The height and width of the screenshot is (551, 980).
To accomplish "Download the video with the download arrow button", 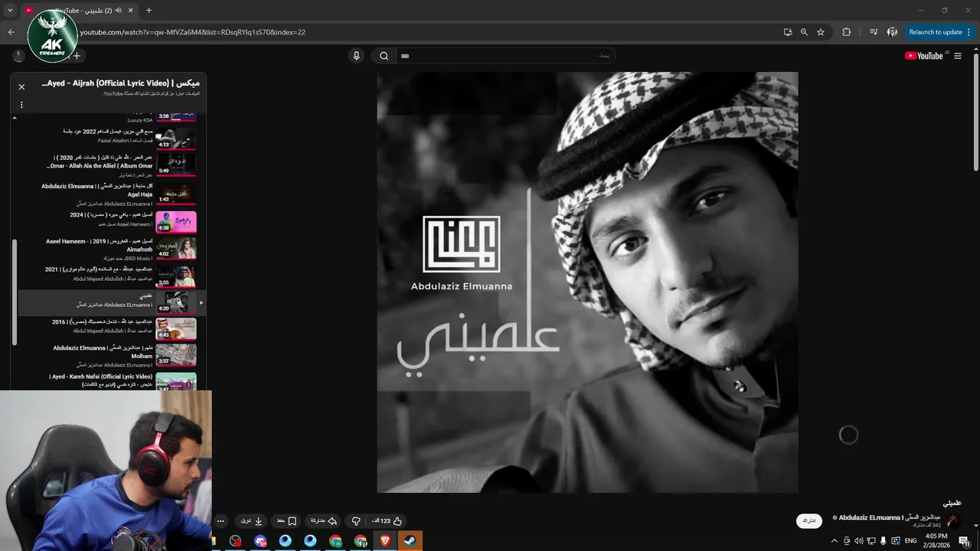I will click(252, 521).
